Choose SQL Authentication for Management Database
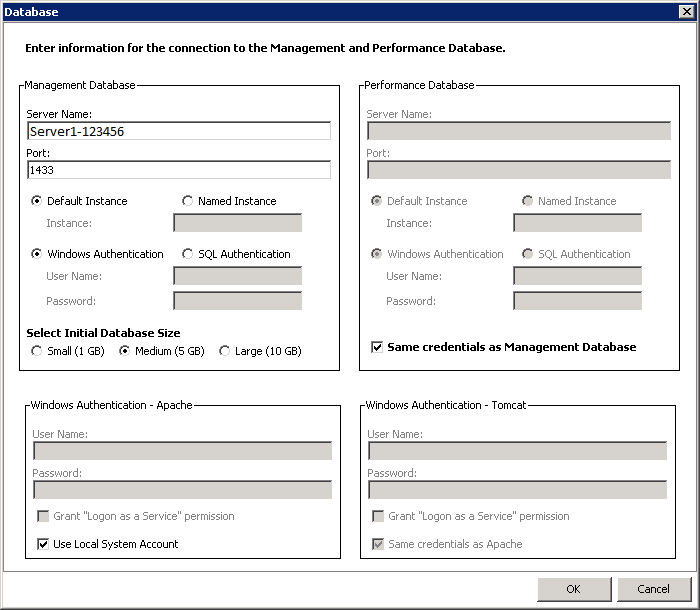The width and height of the screenshot is (700, 610). pos(188,254)
